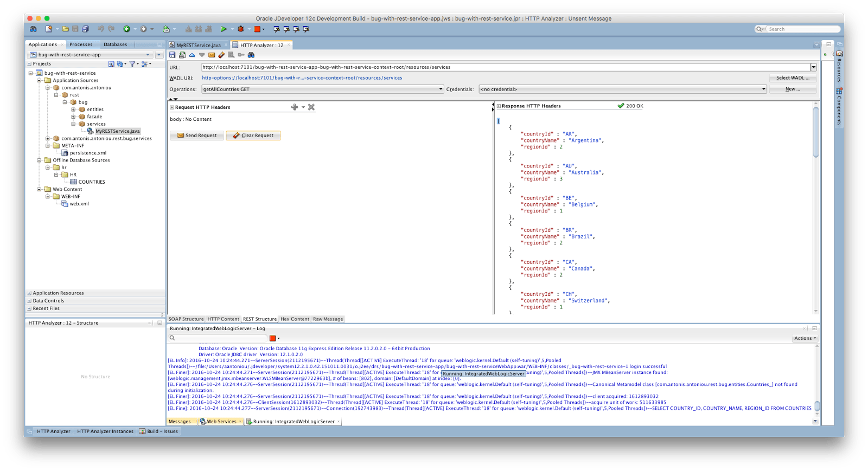Click the Clear Request button
Screen dimensions: 868x471
pos(253,136)
